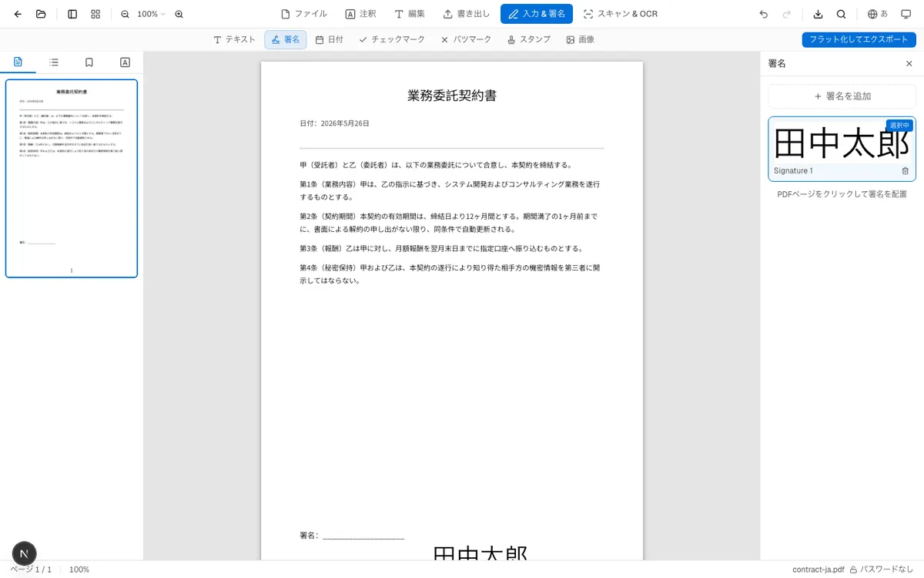This screenshot has width=924, height=578.
Task: Click the download icon
Action: click(x=818, y=14)
